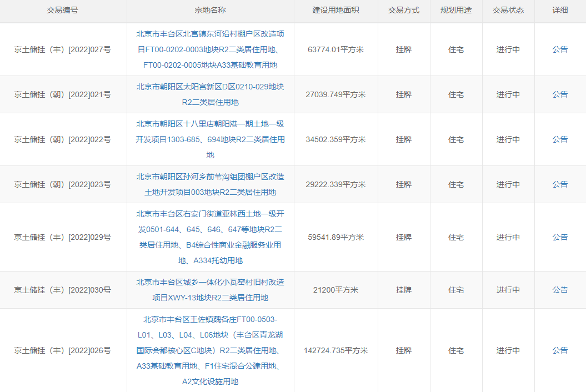The width and height of the screenshot is (586, 392).
Task: View 公告 for 京土储挂（朝）[2022]023号
Action: (560, 184)
